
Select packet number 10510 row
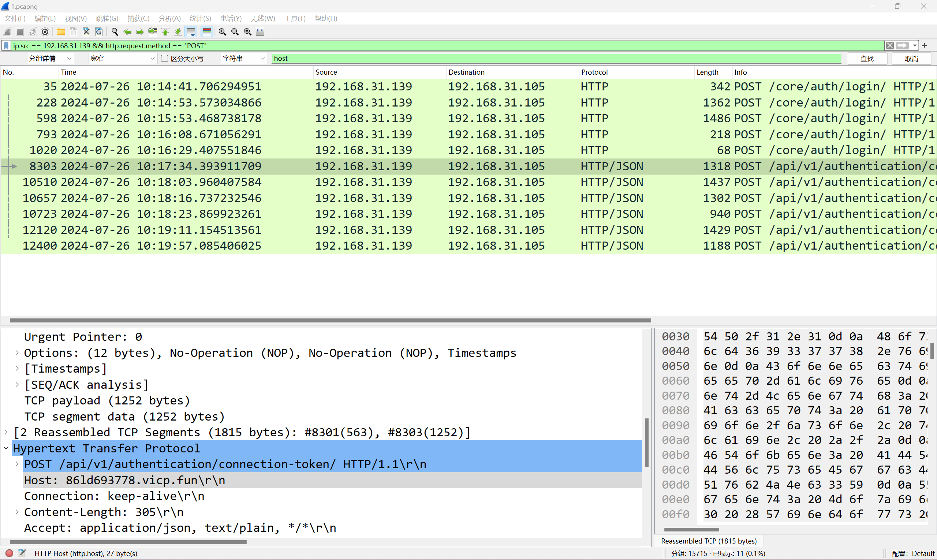pyautogui.click(x=468, y=182)
